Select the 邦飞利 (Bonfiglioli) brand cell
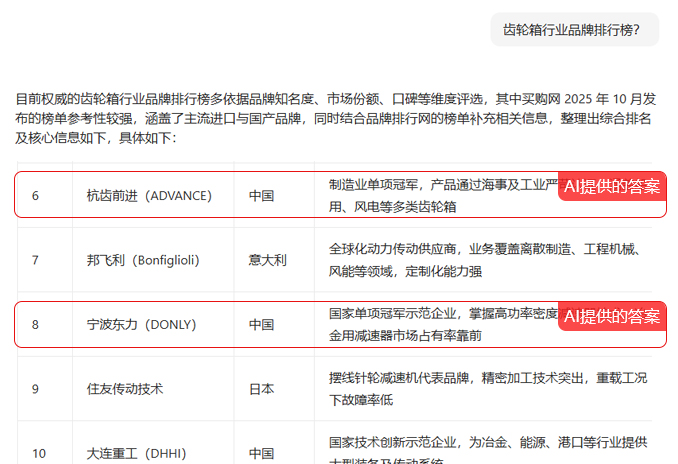Viewport: 678px width, 464px height. (x=143, y=260)
